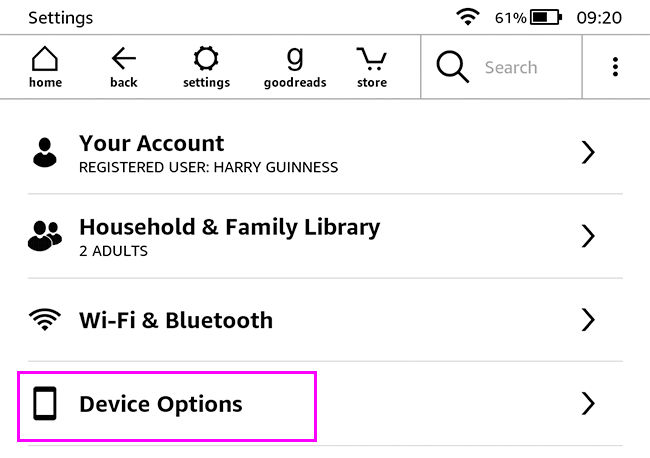650x458 pixels.
Task: Open Device Options
Action: pos(161,404)
